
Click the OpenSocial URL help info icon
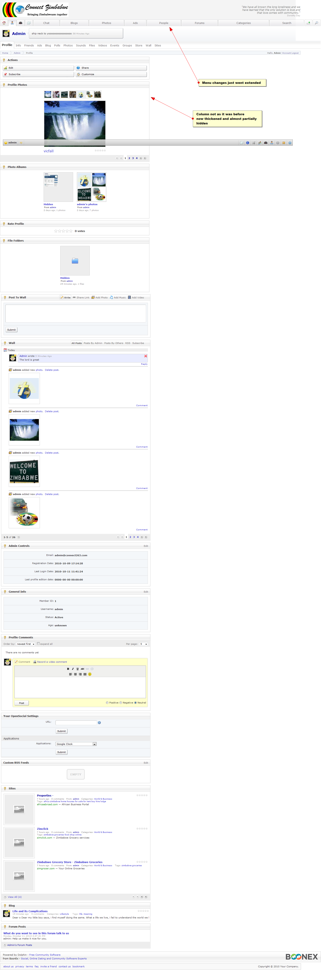click(x=100, y=722)
